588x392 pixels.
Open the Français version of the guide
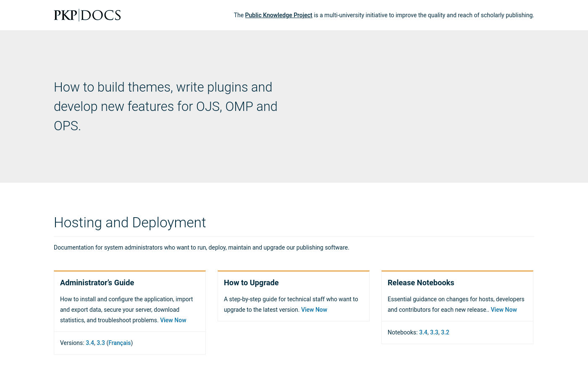coord(119,343)
